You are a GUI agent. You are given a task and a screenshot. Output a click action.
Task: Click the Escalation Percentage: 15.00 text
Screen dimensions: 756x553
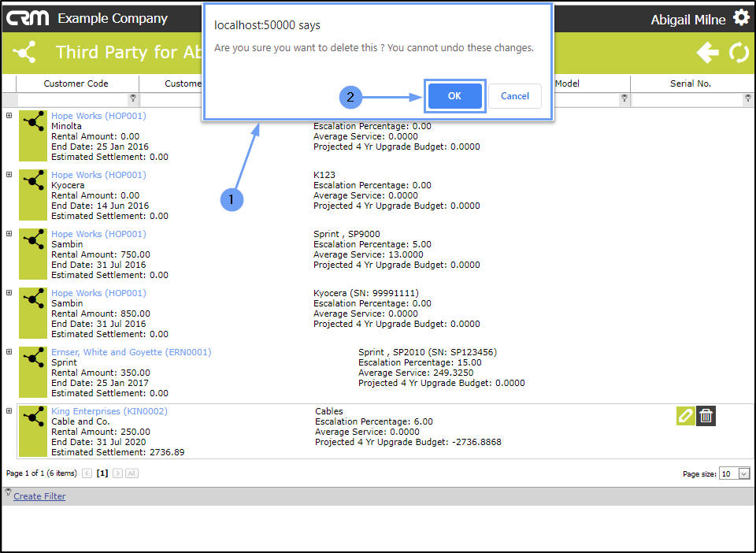pyautogui.click(x=420, y=362)
